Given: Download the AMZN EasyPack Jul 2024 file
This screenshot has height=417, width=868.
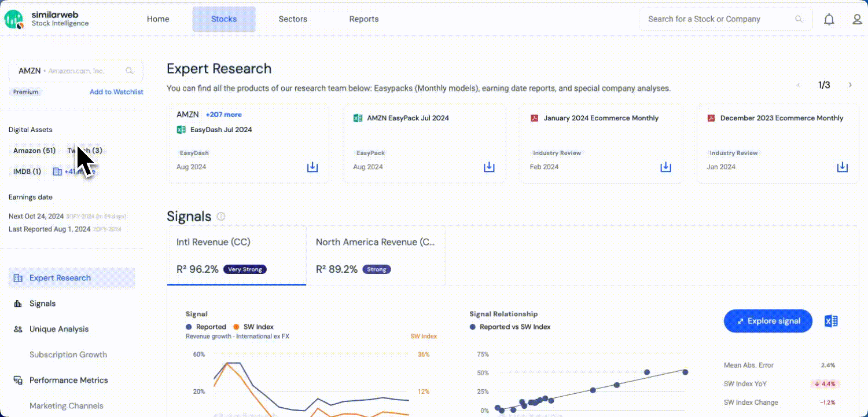Looking at the screenshot, I should tap(489, 167).
